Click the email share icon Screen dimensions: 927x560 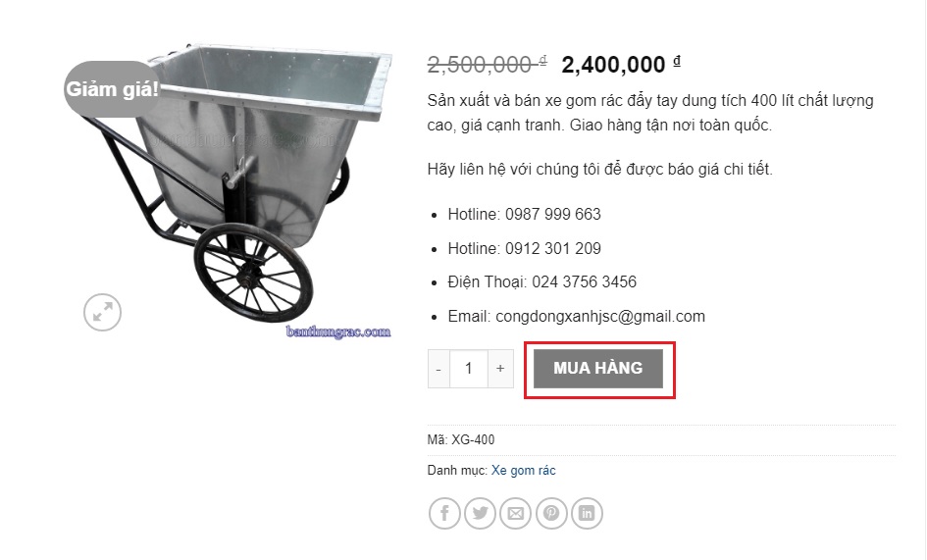516,513
